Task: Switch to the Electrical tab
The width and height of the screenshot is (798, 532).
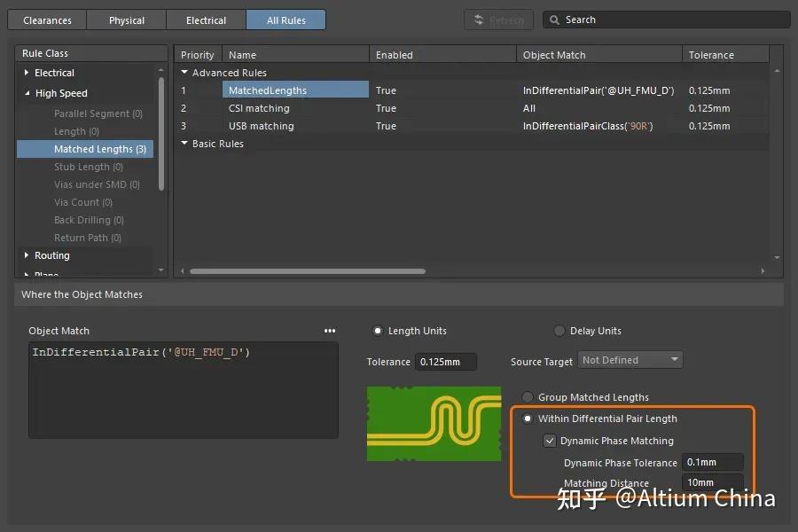Action: point(206,20)
